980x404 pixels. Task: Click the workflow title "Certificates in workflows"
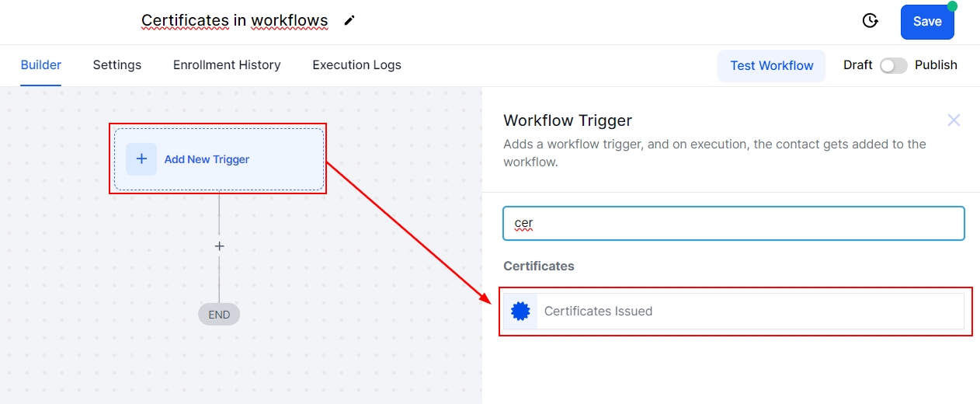[x=235, y=21]
